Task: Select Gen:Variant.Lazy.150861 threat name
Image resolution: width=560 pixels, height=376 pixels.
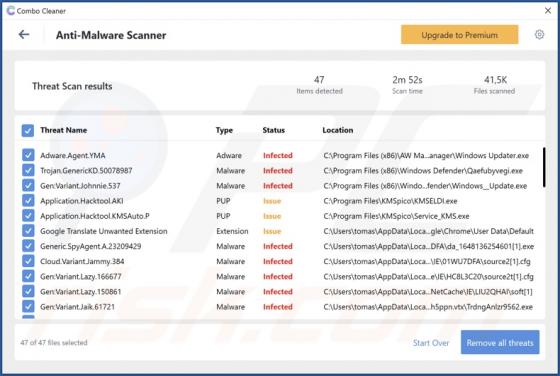Action: pyautogui.click(x=81, y=292)
